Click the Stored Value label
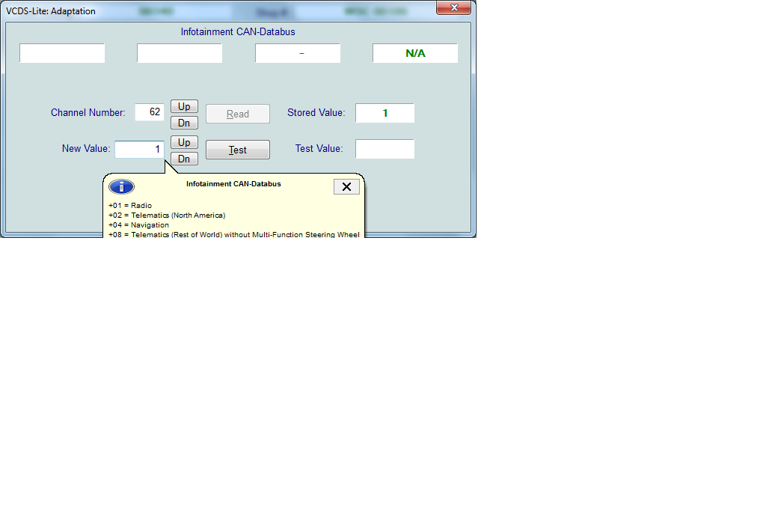The image size is (766, 532). (316, 113)
